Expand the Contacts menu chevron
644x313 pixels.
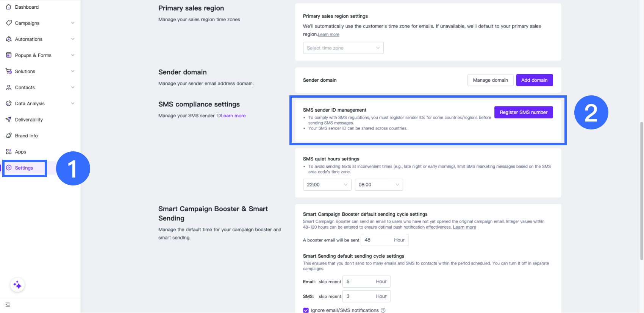point(73,87)
